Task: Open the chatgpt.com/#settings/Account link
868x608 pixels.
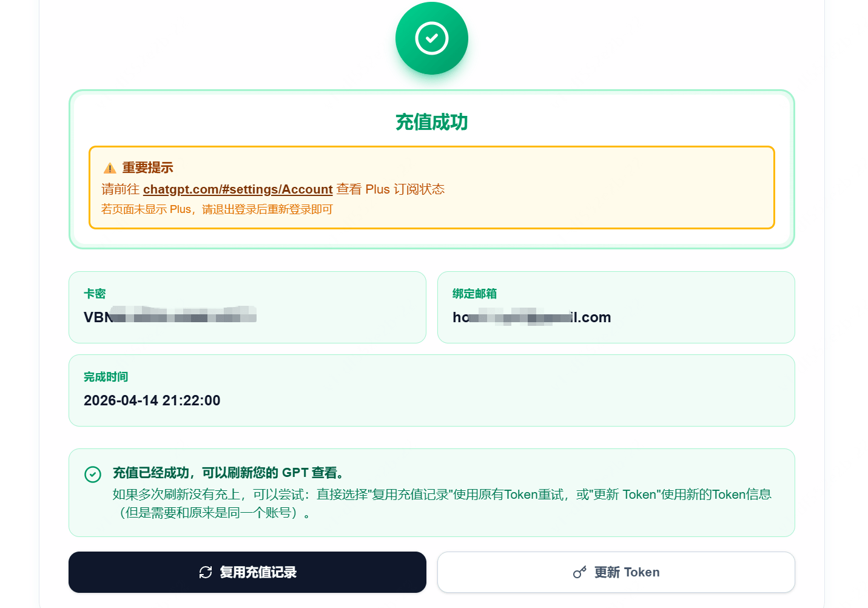Action: pyautogui.click(x=238, y=189)
